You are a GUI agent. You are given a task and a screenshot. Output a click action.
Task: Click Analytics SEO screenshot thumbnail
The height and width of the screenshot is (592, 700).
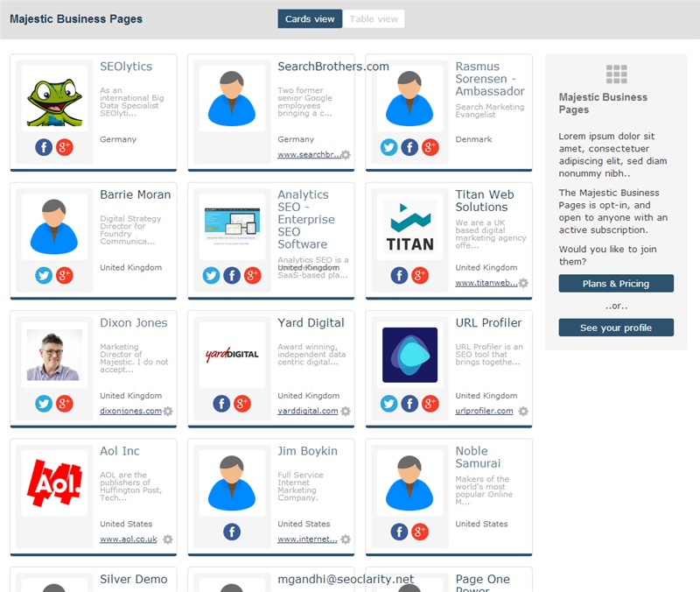232,227
